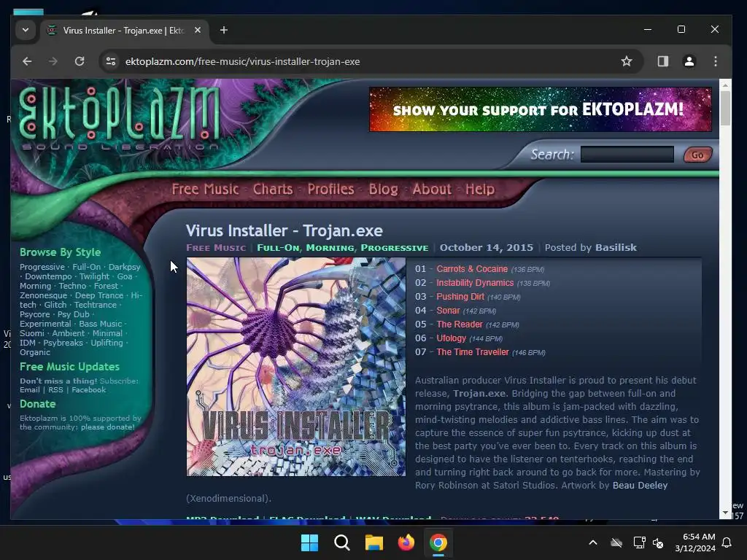Browse Darkpsy style in sidebar
747x560 pixels.
click(124, 267)
